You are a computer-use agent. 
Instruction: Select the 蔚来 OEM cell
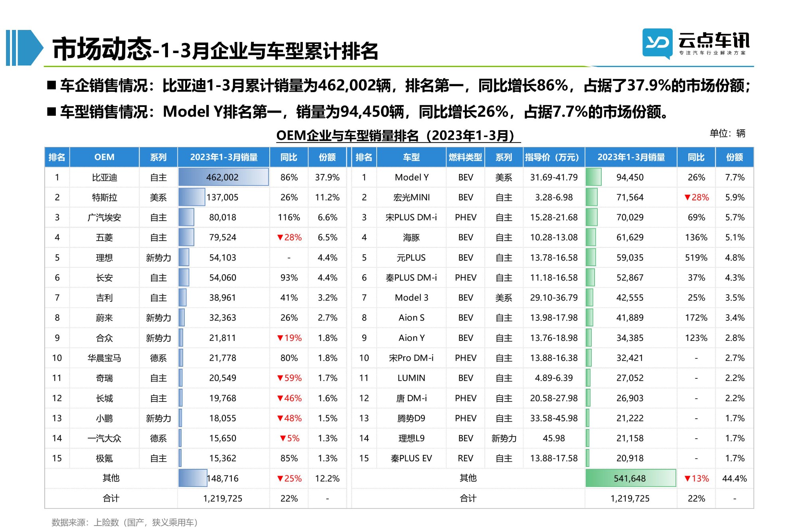tap(105, 318)
